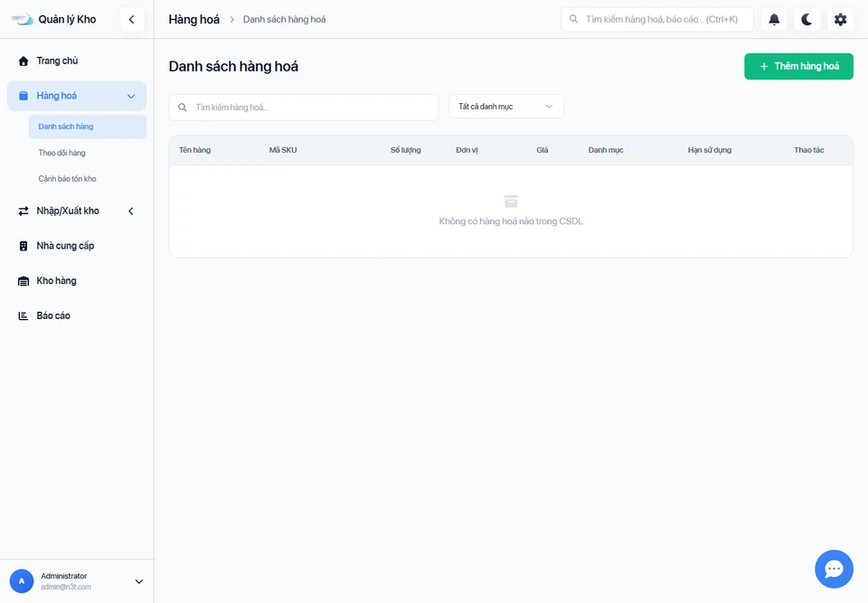
Task: Expand the Administrator account menu chevron
Action: click(x=139, y=581)
